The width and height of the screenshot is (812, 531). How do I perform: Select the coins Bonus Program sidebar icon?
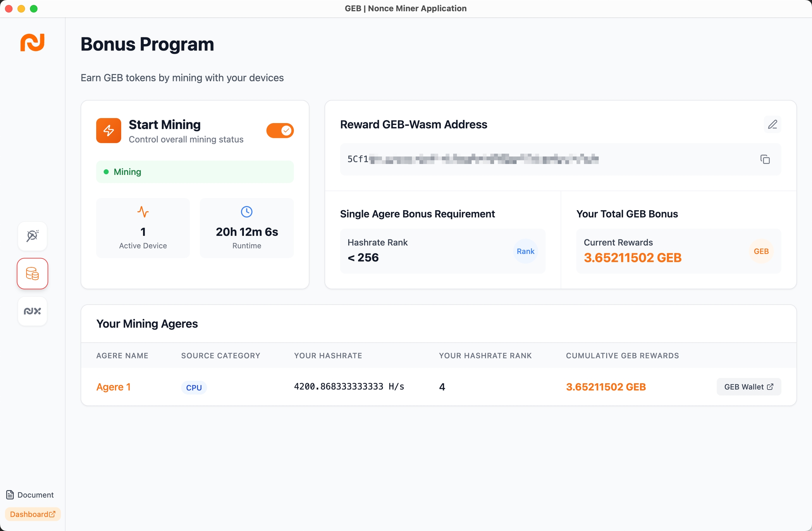pos(32,274)
